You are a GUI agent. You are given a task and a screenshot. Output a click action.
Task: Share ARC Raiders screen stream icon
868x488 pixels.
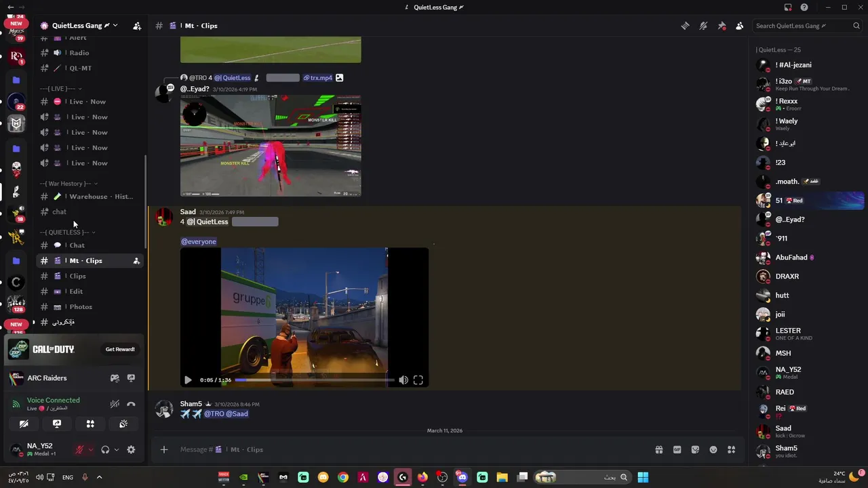(131, 378)
